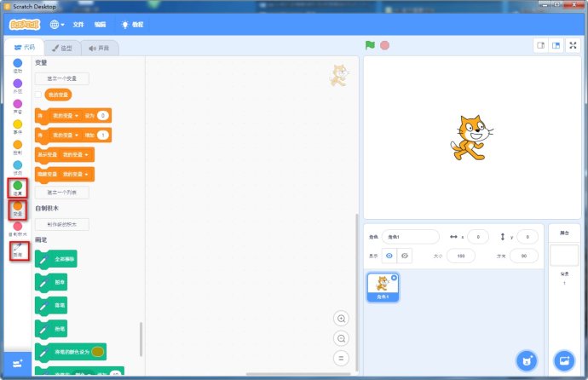Image resolution: width=588 pixels, height=380 pixels.
Task: Switch to small stage layout
Action: 541,45
